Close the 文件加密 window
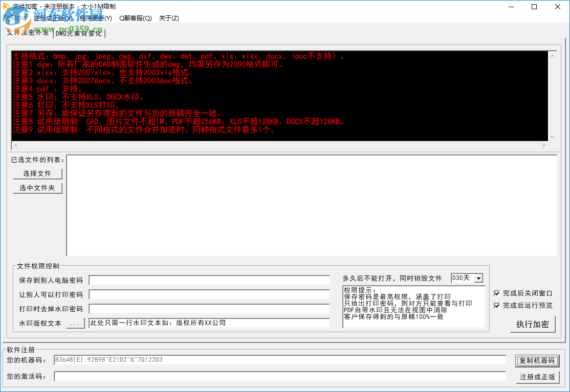This screenshot has width=570, height=392. pyautogui.click(x=558, y=7)
